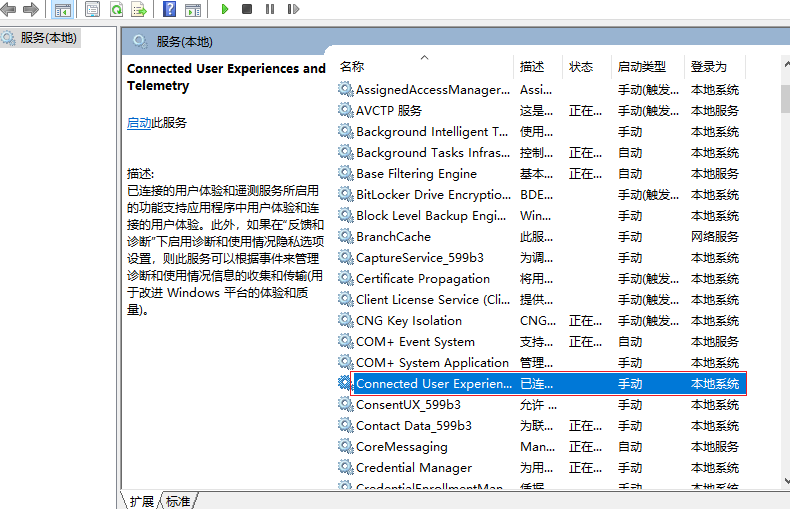Viewport: 790px width, 509px height.
Task: Click the Pause Service toolbar icon
Action: coord(270,9)
